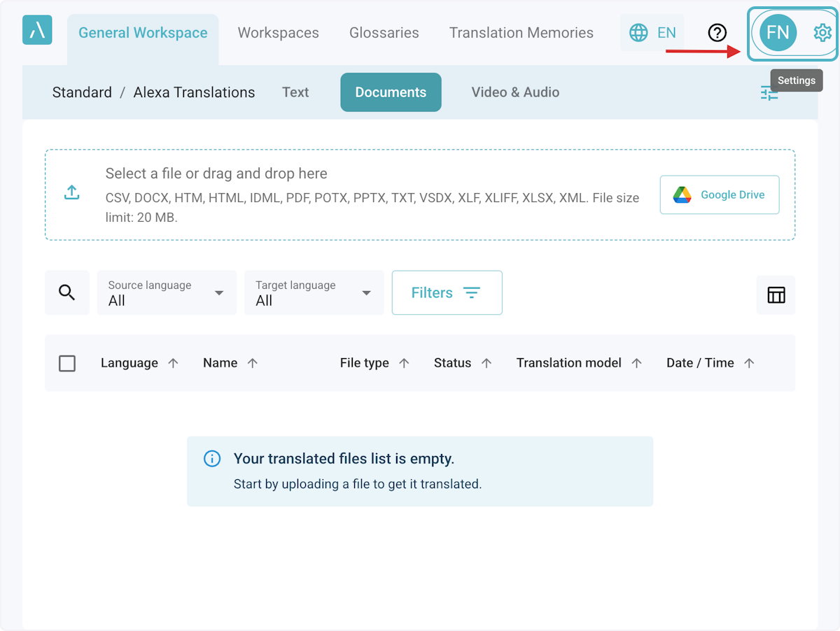Screen dimensions: 840x631
Task: Click the Google Drive button
Action: [719, 195]
